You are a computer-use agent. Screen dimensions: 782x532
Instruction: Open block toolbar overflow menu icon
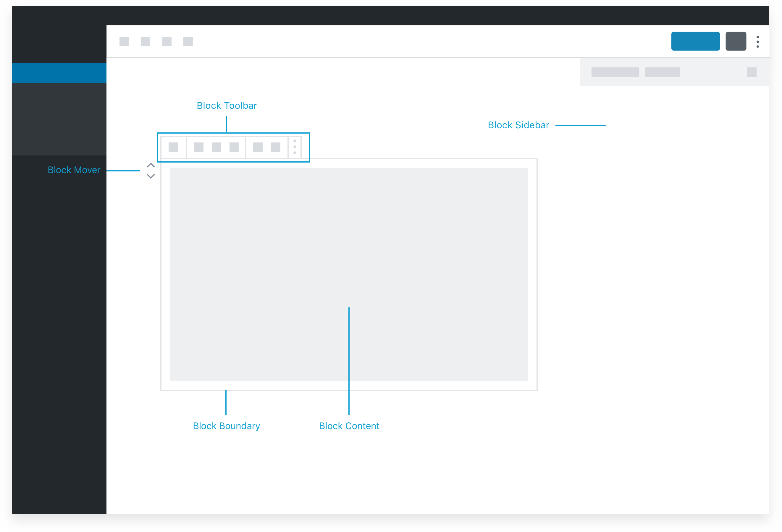(x=296, y=147)
